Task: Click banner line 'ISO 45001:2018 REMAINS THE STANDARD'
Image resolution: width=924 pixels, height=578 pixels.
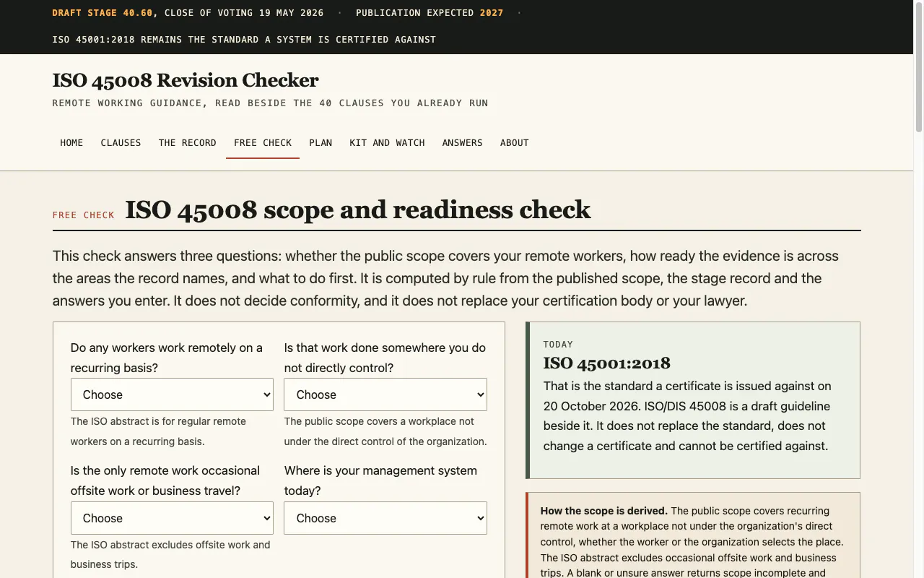Action: coord(244,40)
